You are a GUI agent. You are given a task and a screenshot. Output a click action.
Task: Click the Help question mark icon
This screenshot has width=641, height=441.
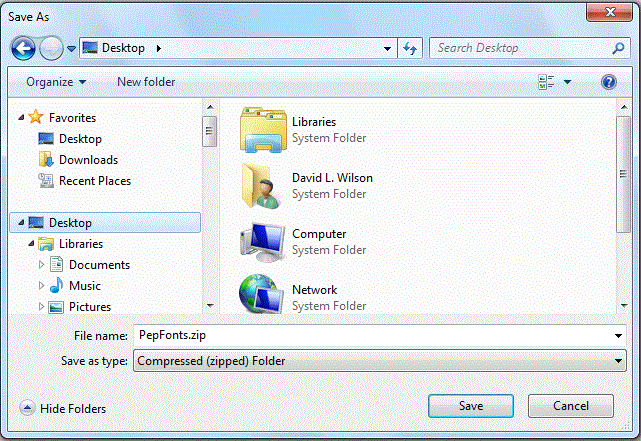(609, 82)
